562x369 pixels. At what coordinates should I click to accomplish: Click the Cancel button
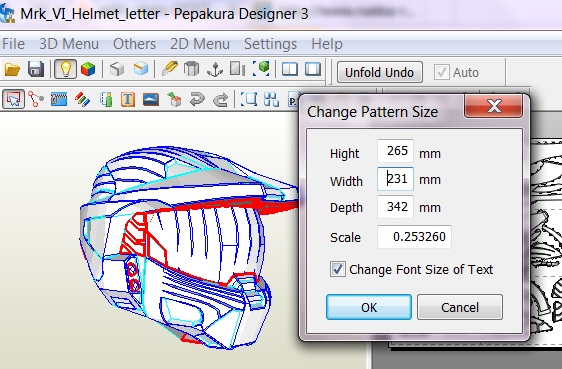point(460,307)
